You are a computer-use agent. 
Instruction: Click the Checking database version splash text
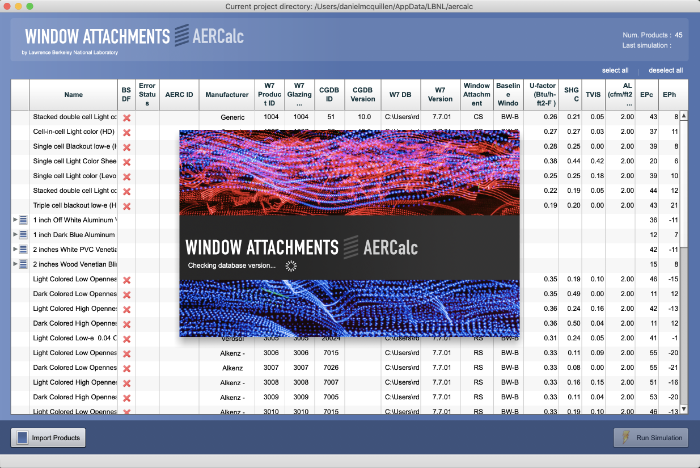click(232, 266)
